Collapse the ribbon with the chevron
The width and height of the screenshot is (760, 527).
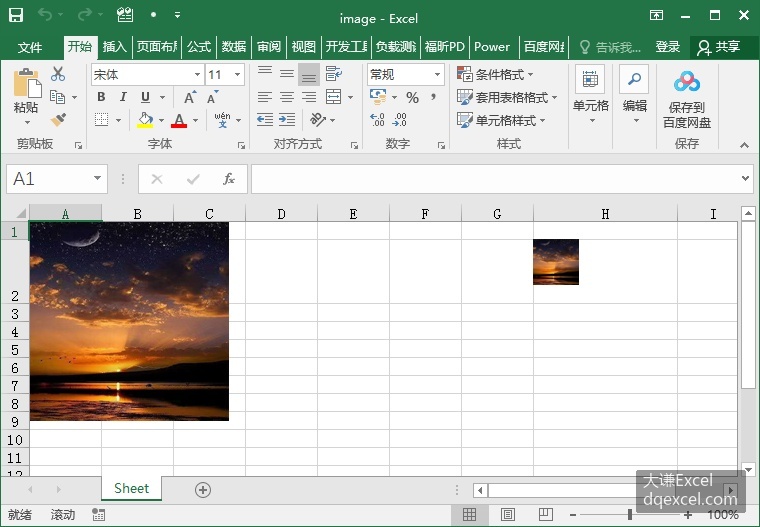(744, 145)
